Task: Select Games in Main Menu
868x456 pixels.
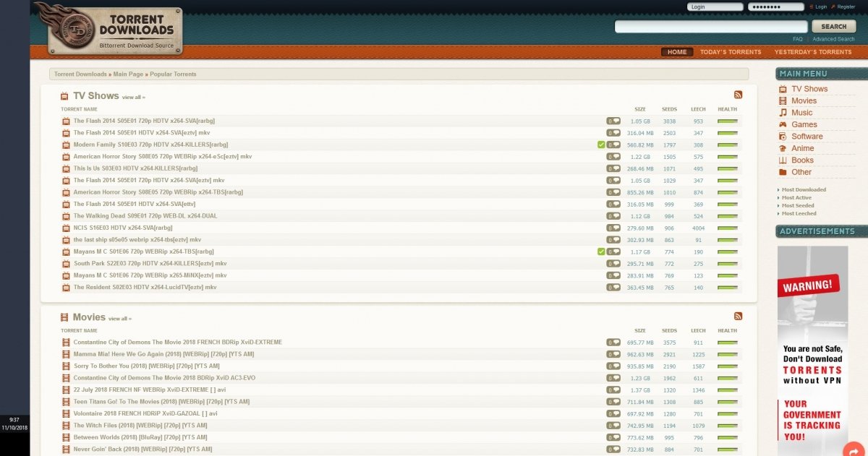Action: [x=804, y=124]
